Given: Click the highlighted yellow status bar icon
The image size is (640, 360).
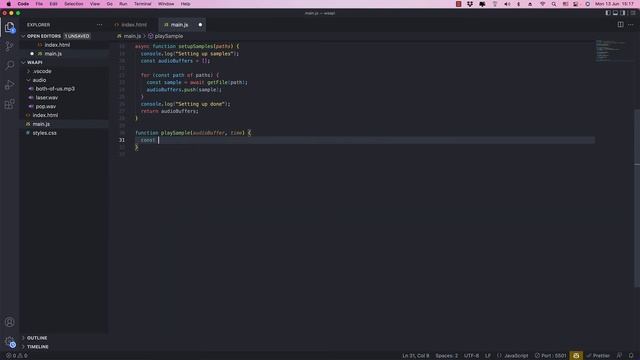Looking at the screenshot, I should 576,356.
